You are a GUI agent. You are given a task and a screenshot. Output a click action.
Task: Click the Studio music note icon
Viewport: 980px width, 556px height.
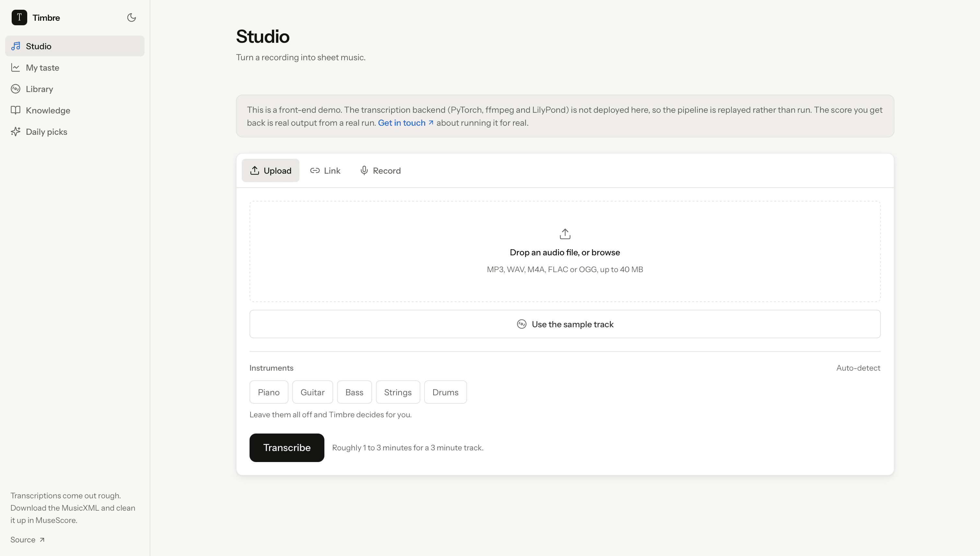16,46
